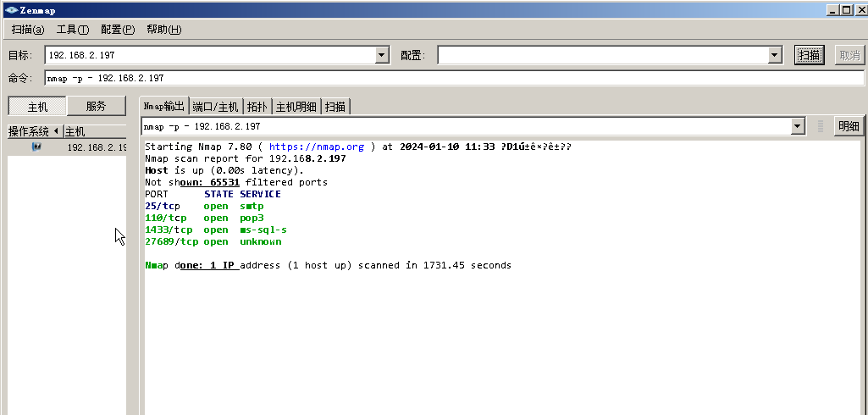Click the 'Host is up (0.00s latency)' line

224,170
